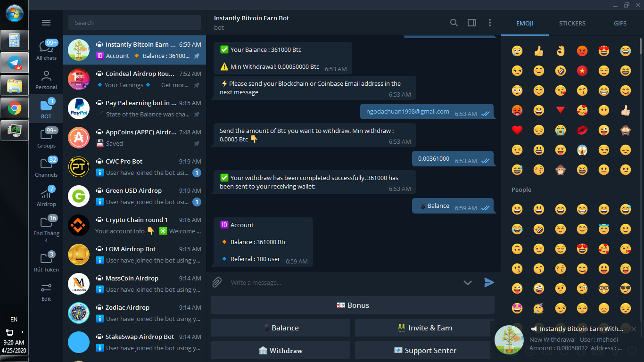This screenshot has width=644, height=362.
Task: Insert the light-skin thumbs up emoji
Action: coord(626,110)
